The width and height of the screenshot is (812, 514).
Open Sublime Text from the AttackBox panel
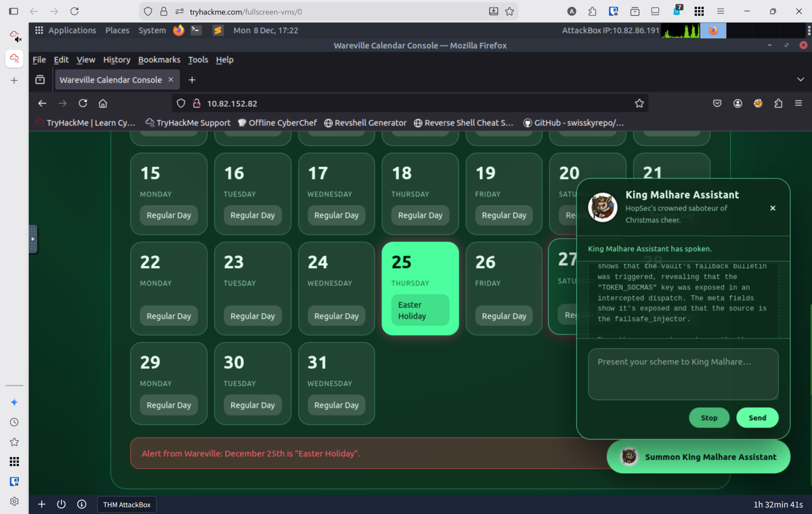(218, 30)
